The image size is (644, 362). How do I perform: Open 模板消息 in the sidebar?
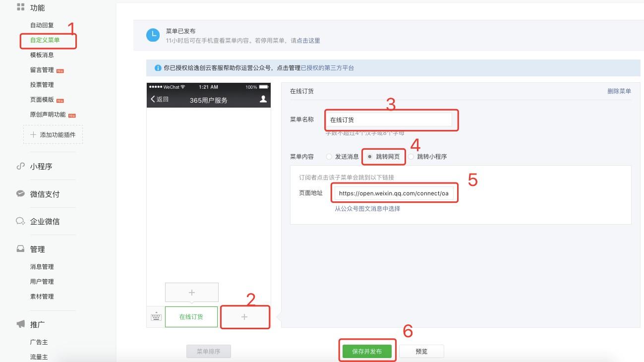pyautogui.click(x=42, y=55)
